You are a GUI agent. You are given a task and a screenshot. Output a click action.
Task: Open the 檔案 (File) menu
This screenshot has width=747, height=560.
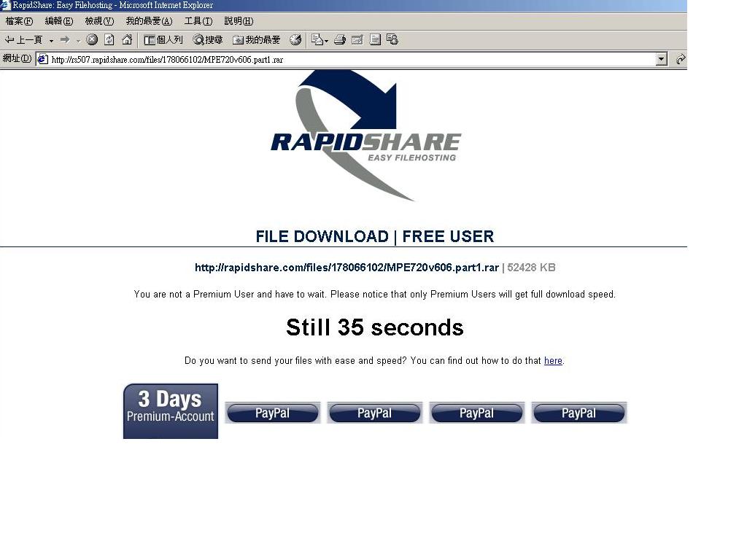pos(19,21)
